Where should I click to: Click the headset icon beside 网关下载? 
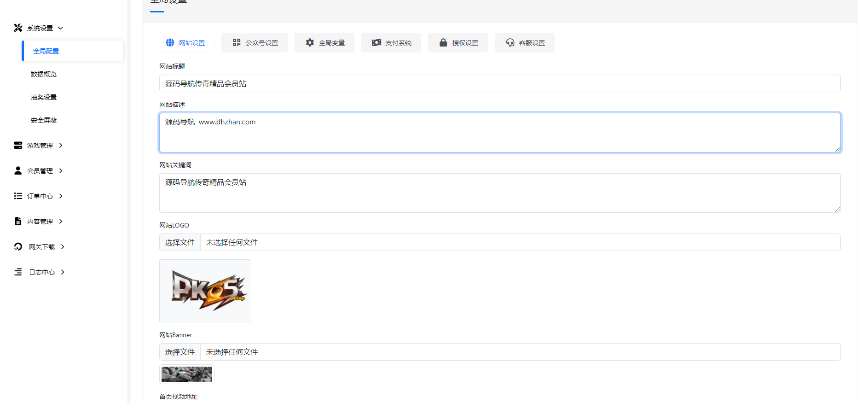pyautogui.click(x=18, y=247)
